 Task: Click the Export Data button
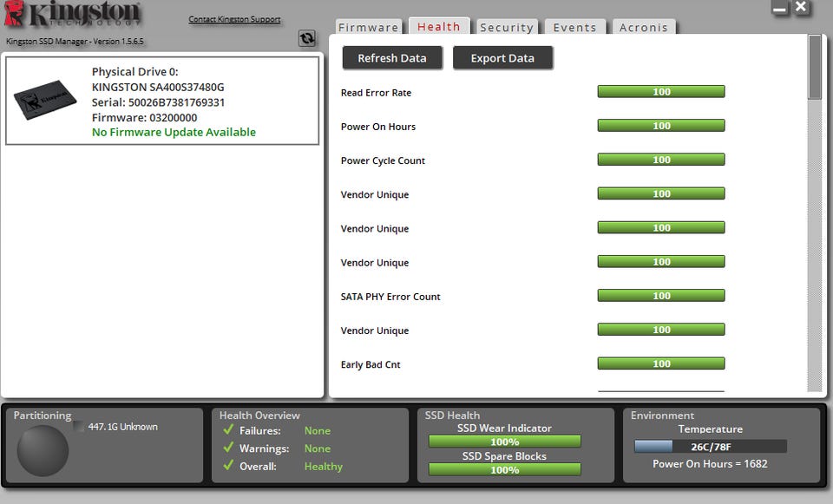pyautogui.click(x=502, y=58)
